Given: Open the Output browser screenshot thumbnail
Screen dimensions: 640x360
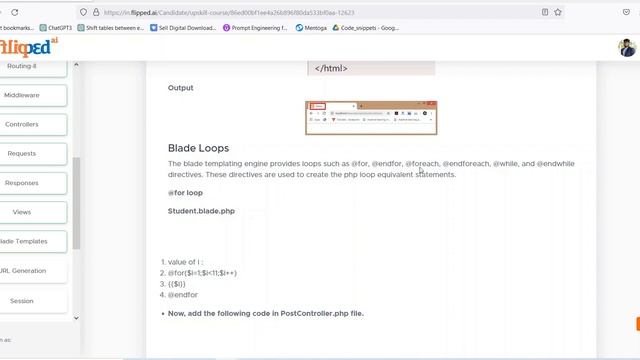Looking at the screenshot, I should pos(371,118).
